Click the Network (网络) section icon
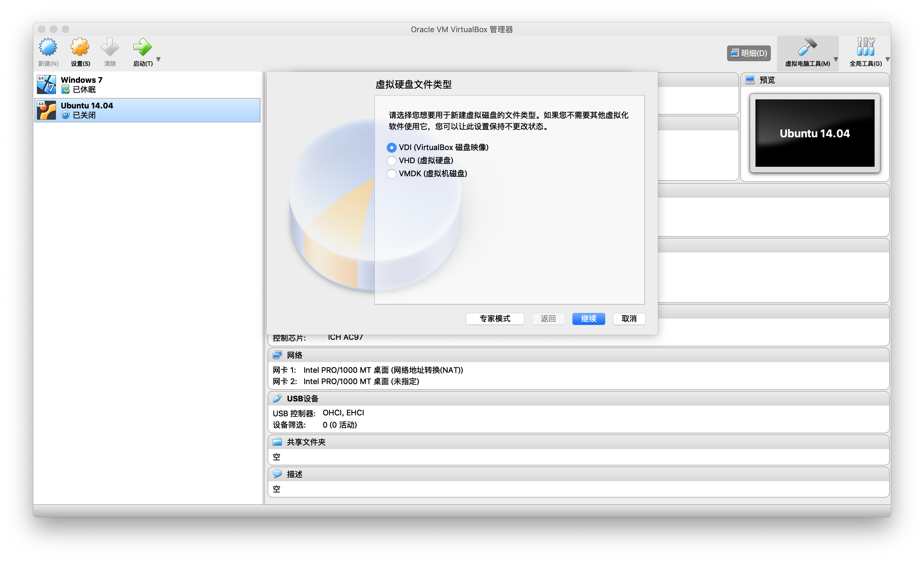 click(277, 355)
